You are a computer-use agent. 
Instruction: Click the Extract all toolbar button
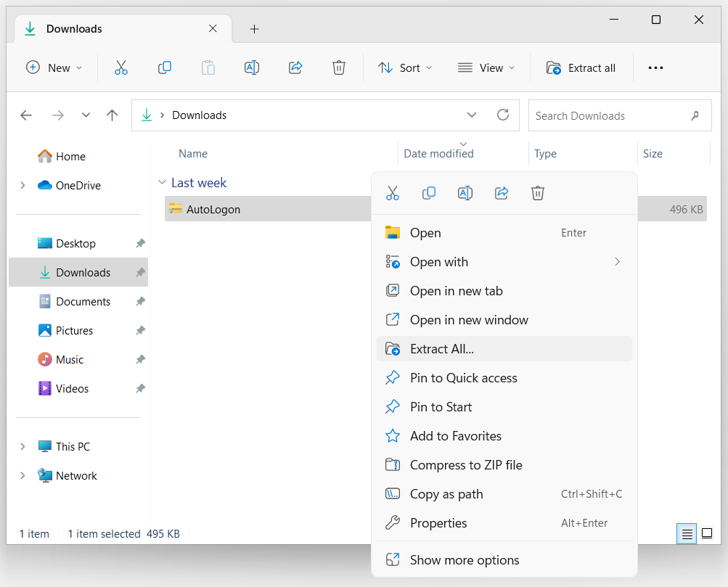point(581,67)
